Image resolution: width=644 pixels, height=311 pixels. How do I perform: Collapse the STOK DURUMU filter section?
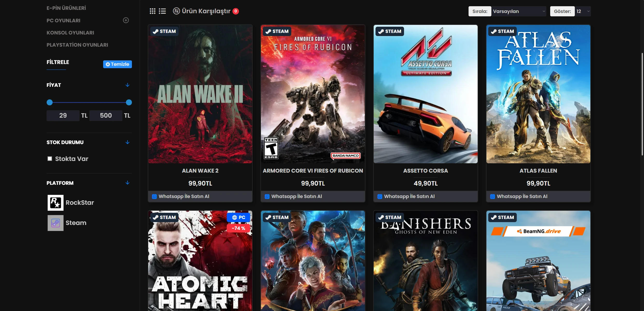coord(128,142)
